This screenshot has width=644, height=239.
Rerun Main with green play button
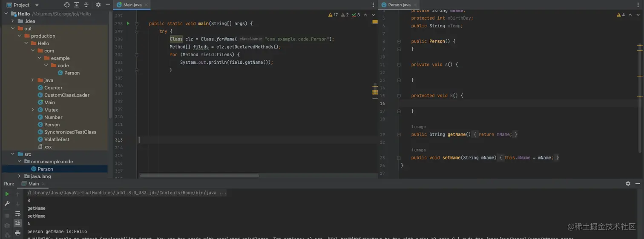(7, 194)
